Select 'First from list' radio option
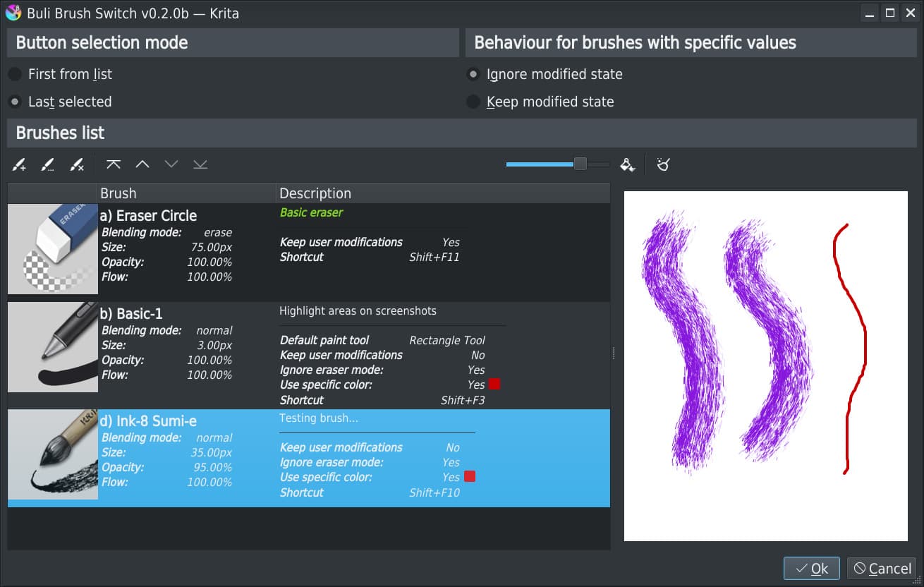This screenshot has height=587, width=924. (x=61, y=74)
